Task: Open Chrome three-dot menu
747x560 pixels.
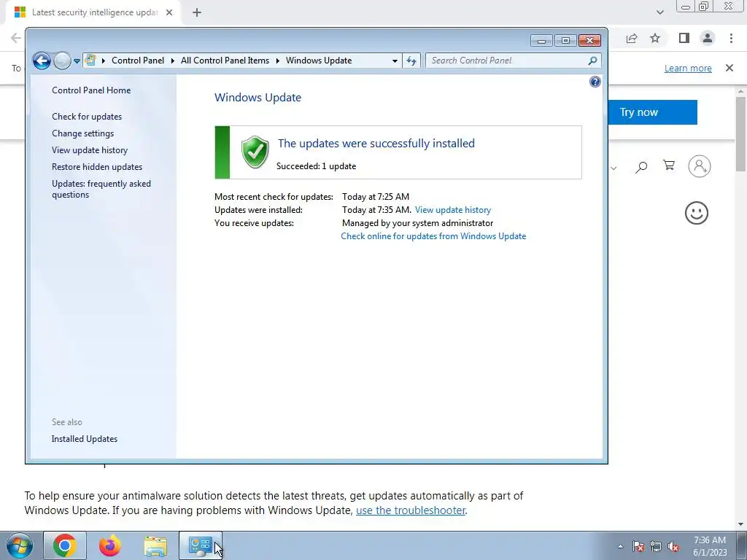Action: [x=731, y=38]
